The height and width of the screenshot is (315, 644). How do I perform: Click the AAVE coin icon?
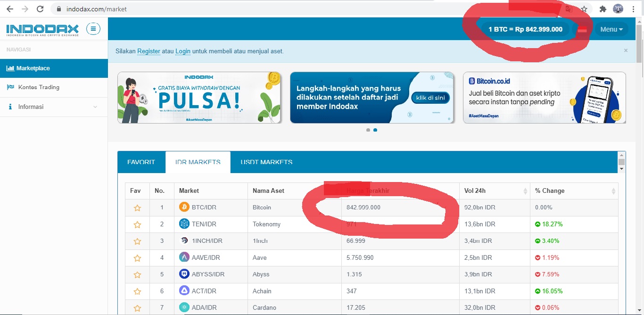click(x=184, y=257)
